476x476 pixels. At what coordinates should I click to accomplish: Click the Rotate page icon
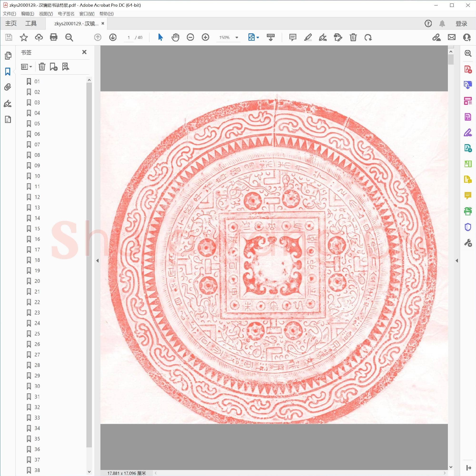tap(368, 37)
